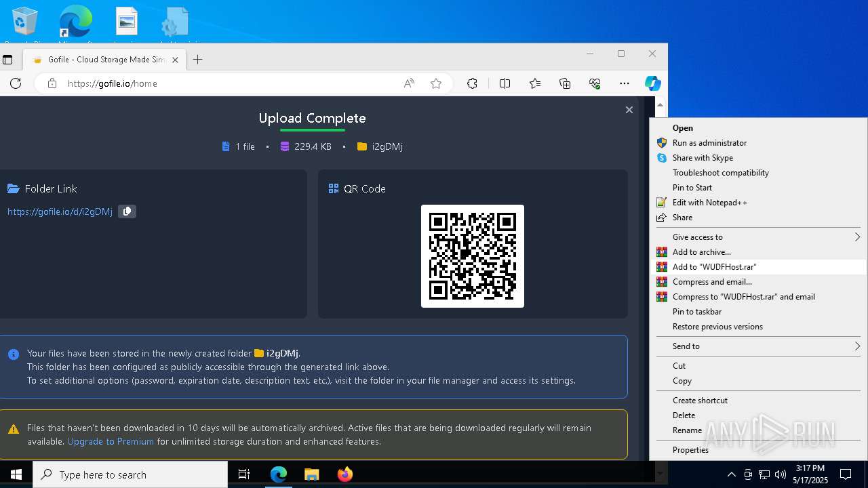
Task: Open File Explorer from the taskbar
Action: click(x=311, y=474)
